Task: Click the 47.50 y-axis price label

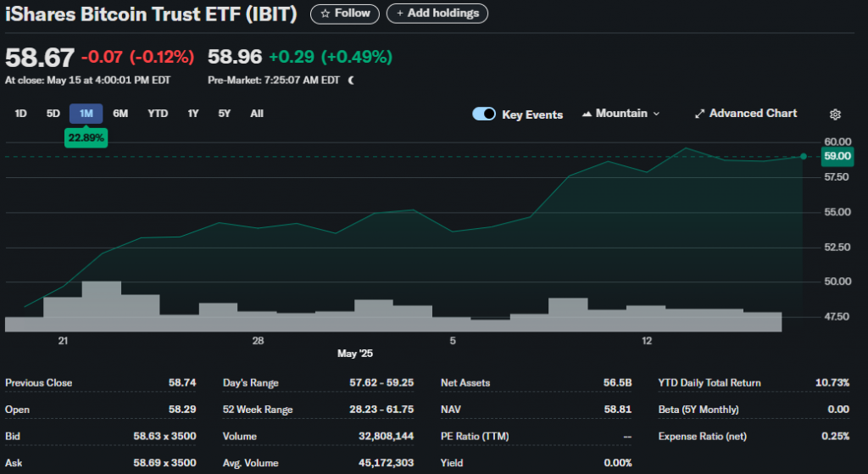Action: (x=837, y=317)
